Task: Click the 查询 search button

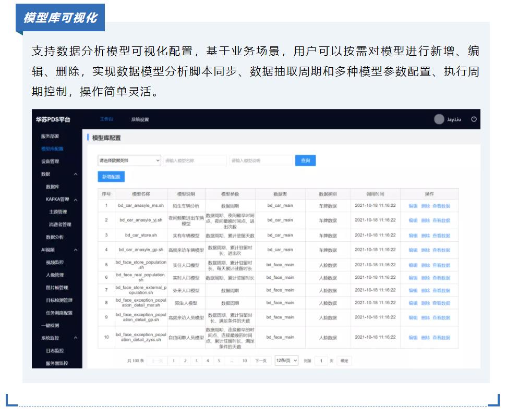Action: (x=306, y=160)
